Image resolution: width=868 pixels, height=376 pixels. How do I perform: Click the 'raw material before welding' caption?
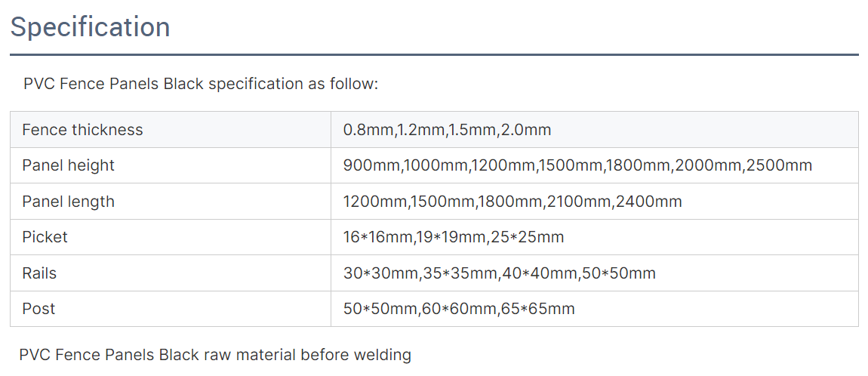coord(215,354)
